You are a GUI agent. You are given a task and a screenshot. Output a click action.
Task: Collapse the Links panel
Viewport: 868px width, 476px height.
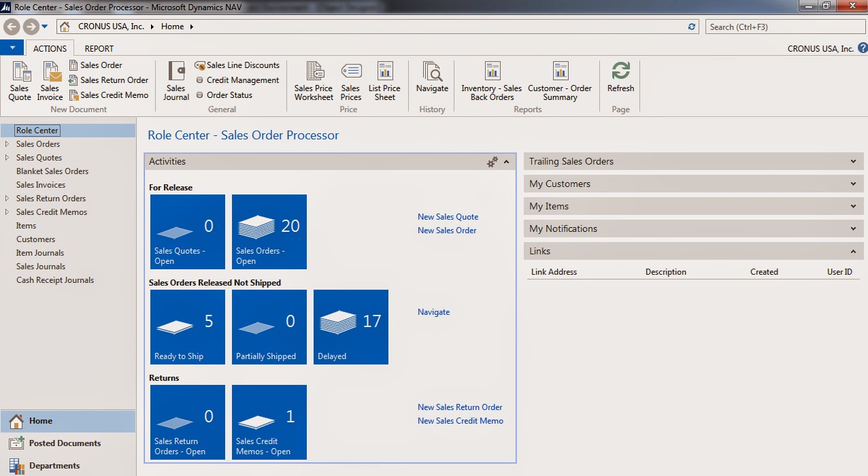click(856, 251)
